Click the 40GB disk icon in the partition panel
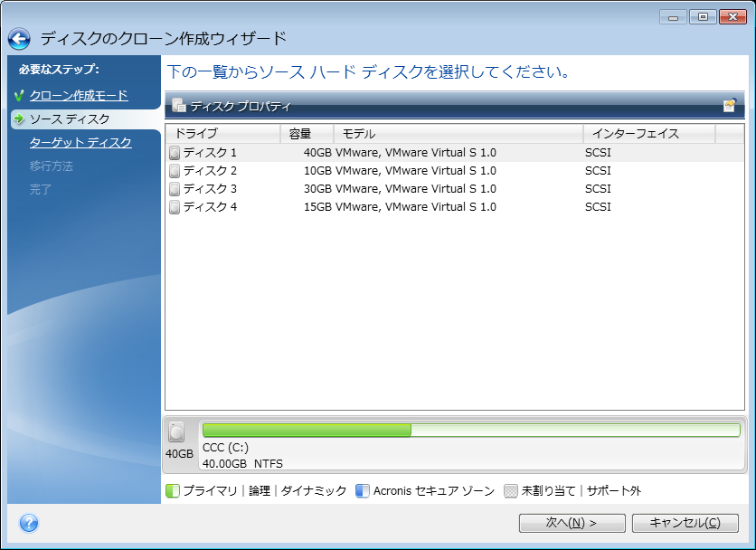The image size is (756, 550). click(x=176, y=431)
